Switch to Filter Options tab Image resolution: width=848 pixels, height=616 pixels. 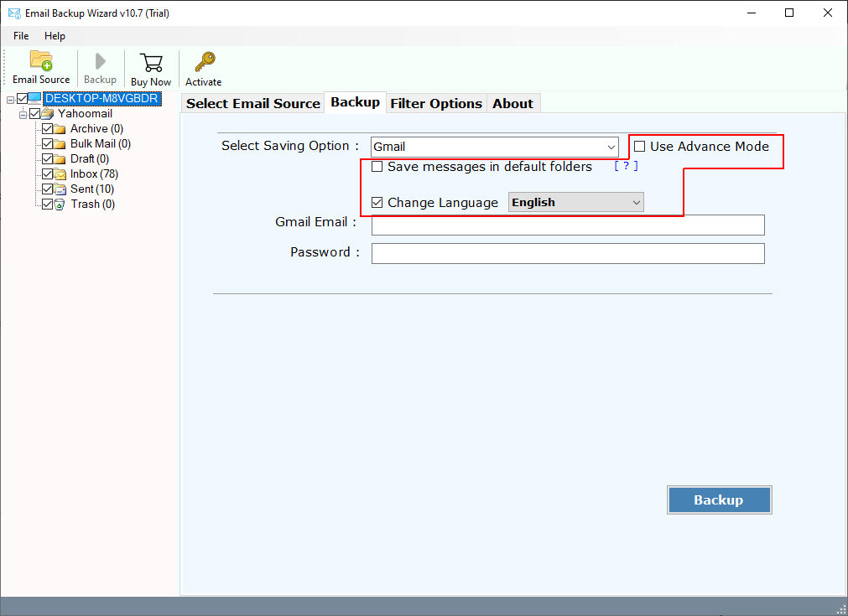coord(436,103)
